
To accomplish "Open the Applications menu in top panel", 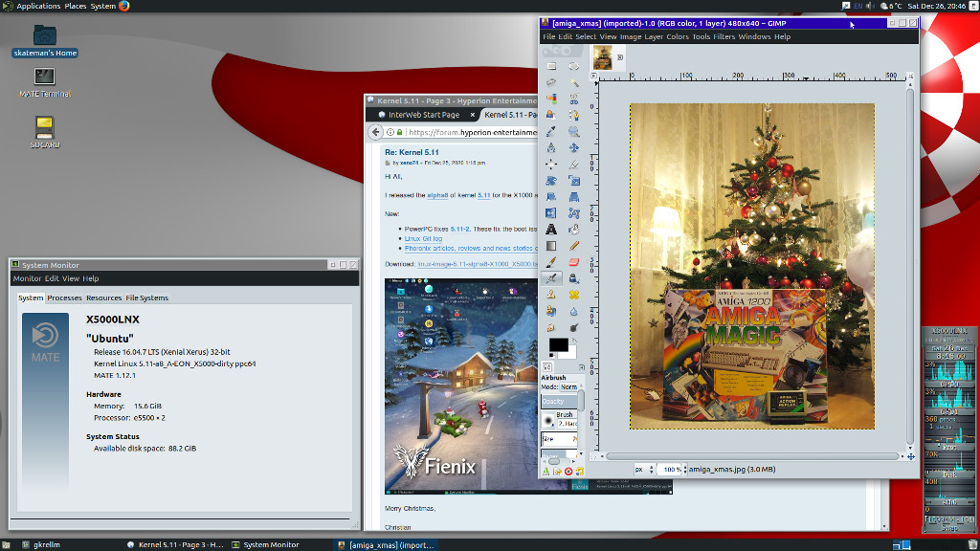I will tap(38, 6).
